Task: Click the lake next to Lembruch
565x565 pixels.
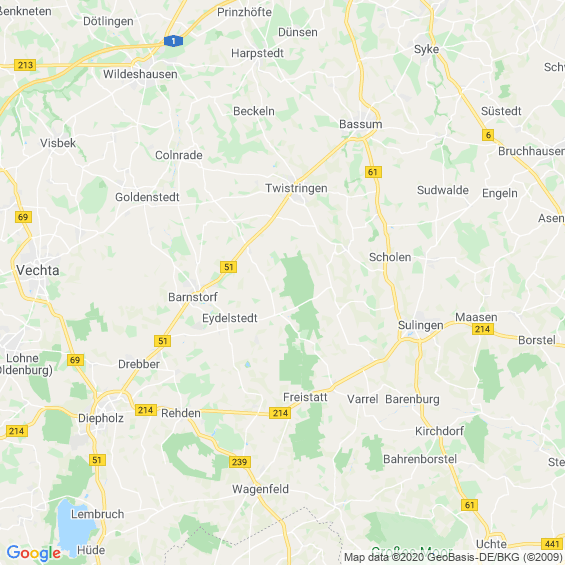Action: click(x=74, y=527)
